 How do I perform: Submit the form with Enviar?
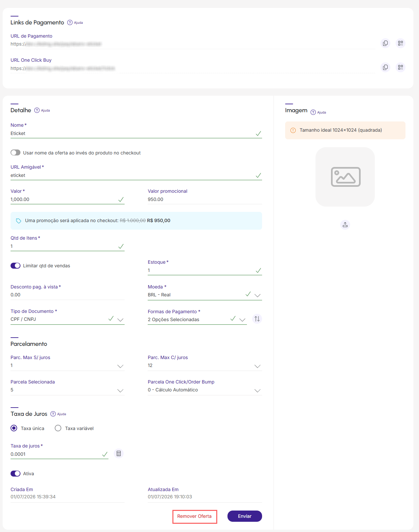[245, 516]
